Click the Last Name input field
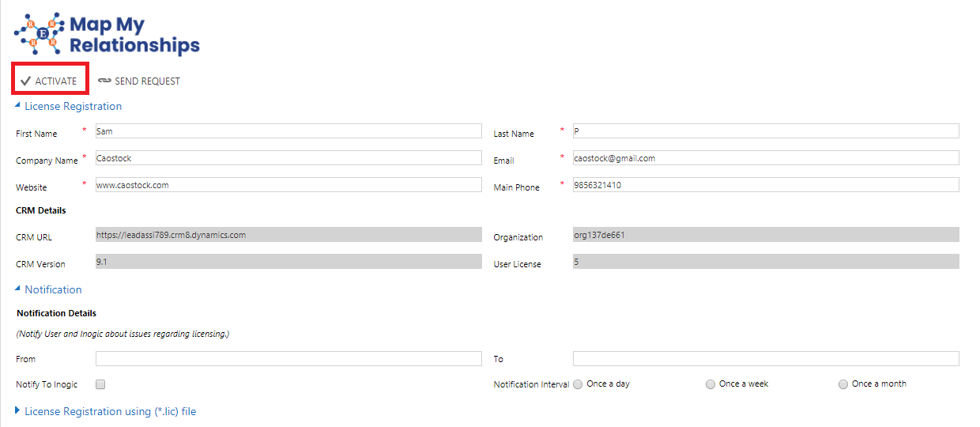The height and width of the screenshot is (427, 980). coord(766,131)
